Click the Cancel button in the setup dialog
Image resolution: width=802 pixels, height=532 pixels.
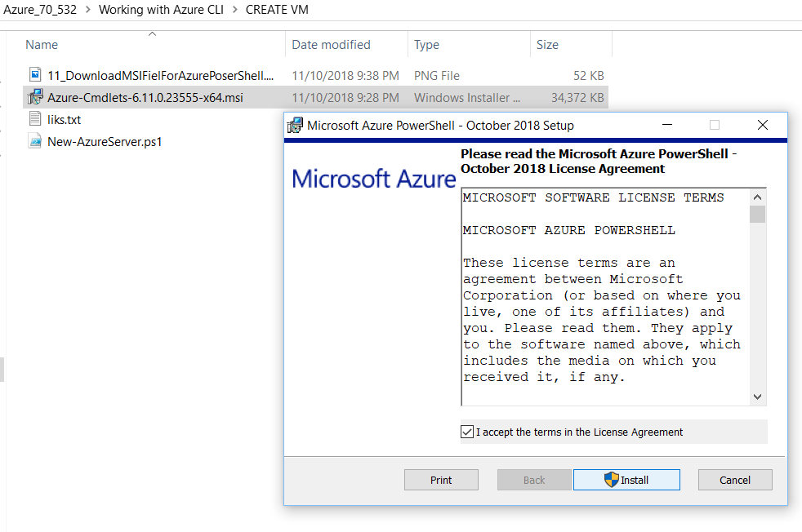(735, 480)
